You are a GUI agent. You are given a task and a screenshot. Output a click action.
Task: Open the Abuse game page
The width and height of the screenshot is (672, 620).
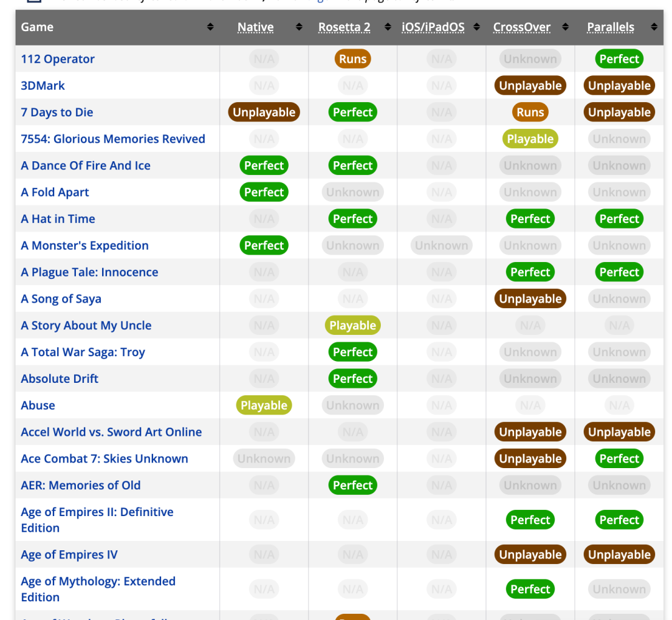coord(38,405)
